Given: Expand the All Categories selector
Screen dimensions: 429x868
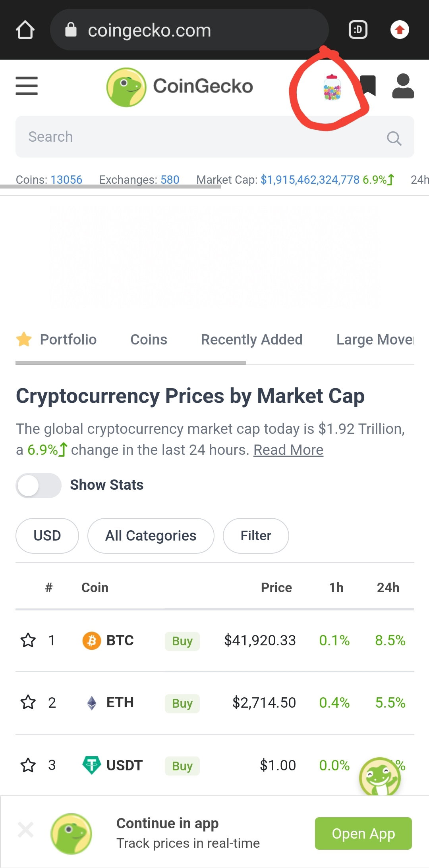Looking at the screenshot, I should pyautogui.click(x=151, y=536).
